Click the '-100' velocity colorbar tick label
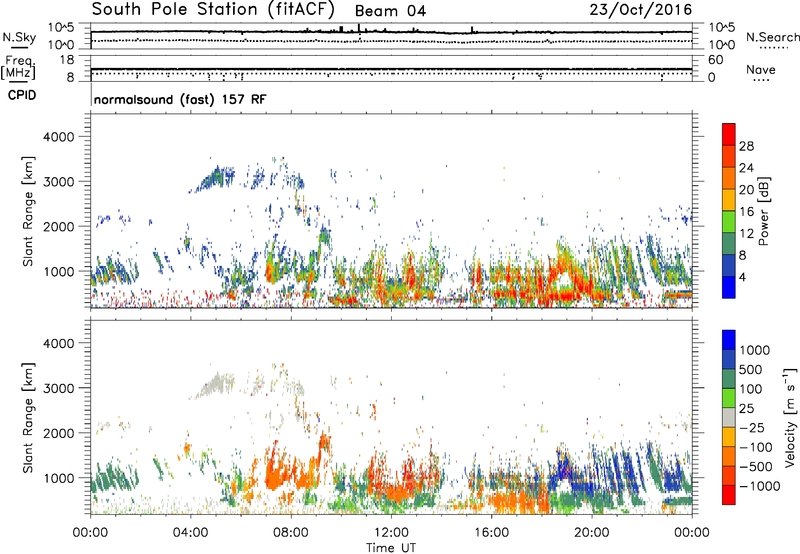The image size is (800, 554). pos(756,447)
